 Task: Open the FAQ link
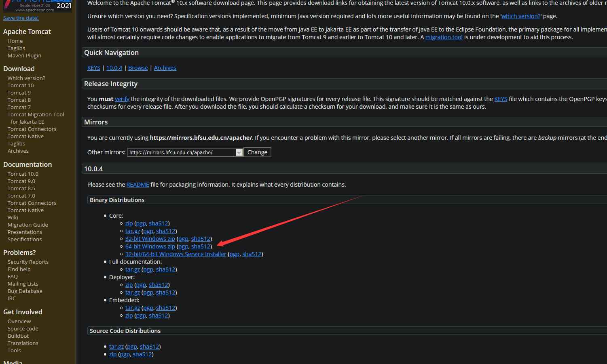13,277
